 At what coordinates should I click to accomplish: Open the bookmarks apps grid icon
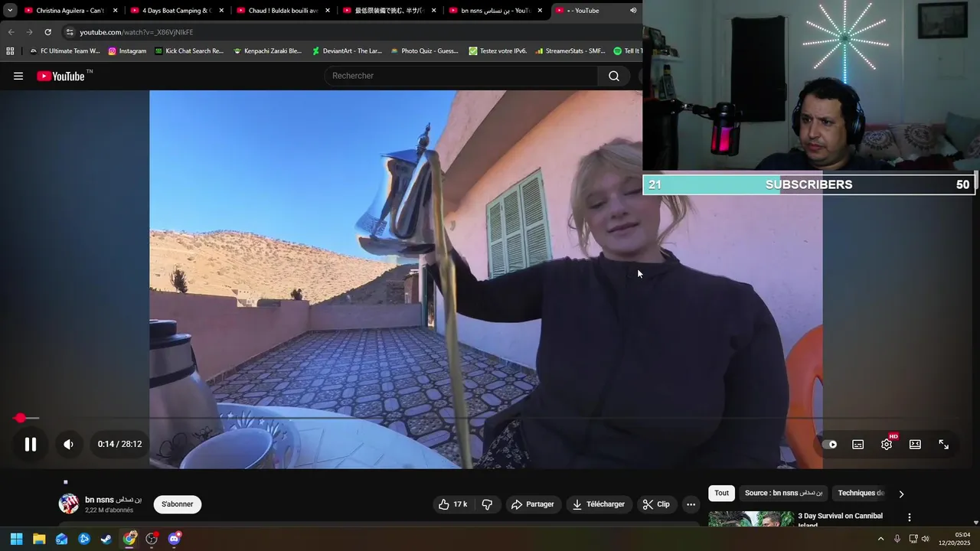[10, 51]
